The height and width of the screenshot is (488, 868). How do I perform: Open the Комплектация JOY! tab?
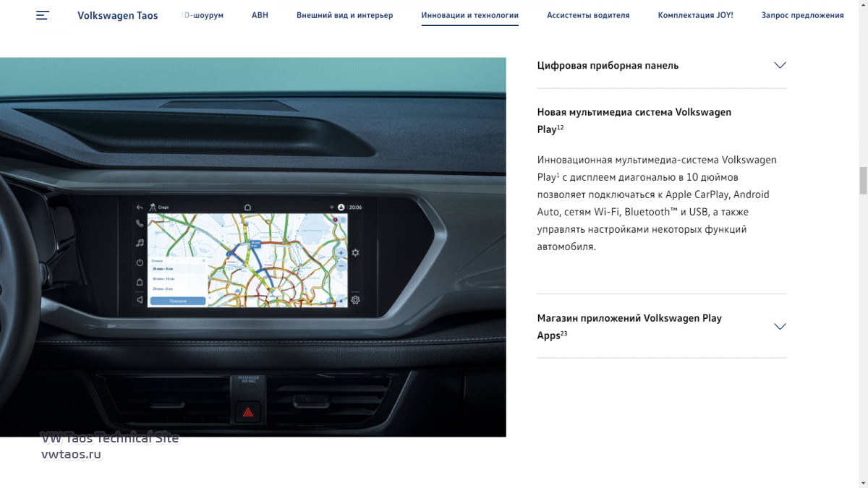[695, 15]
